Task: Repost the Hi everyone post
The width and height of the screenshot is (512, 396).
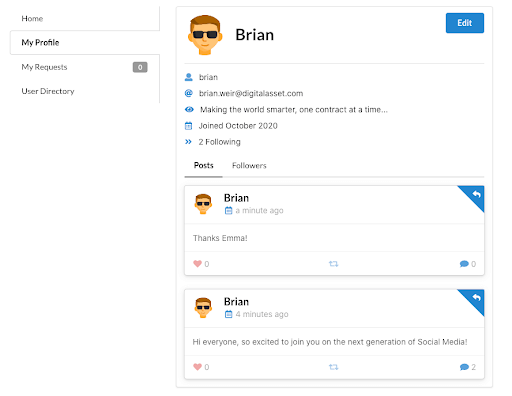Action: [334, 367]
